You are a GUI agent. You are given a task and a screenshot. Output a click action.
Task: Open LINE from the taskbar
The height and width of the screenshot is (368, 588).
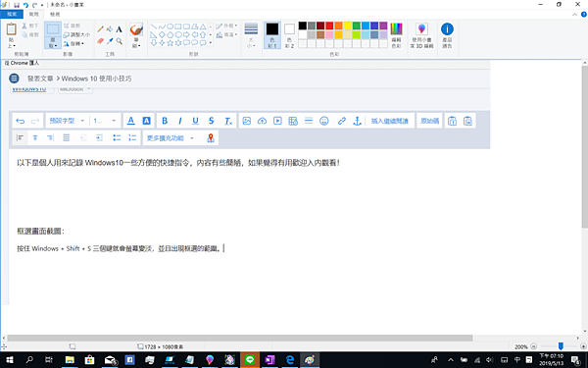250,360
